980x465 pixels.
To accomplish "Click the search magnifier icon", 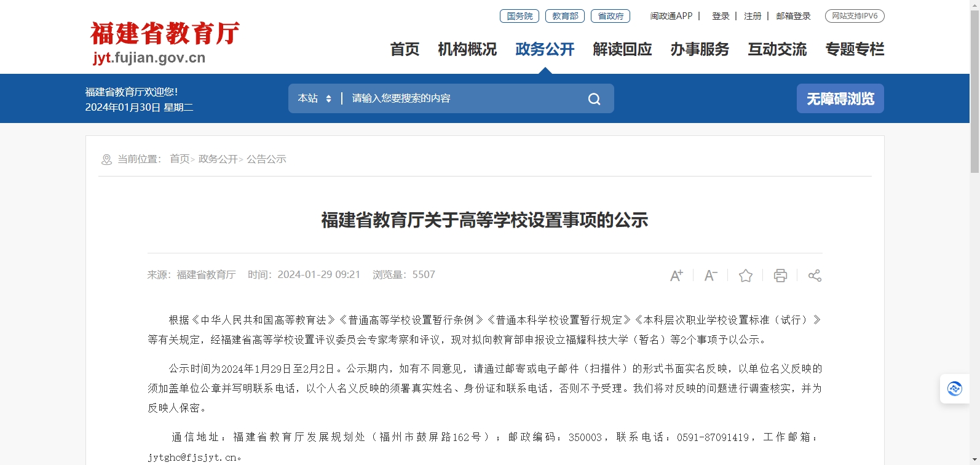I will click(594, 99).
